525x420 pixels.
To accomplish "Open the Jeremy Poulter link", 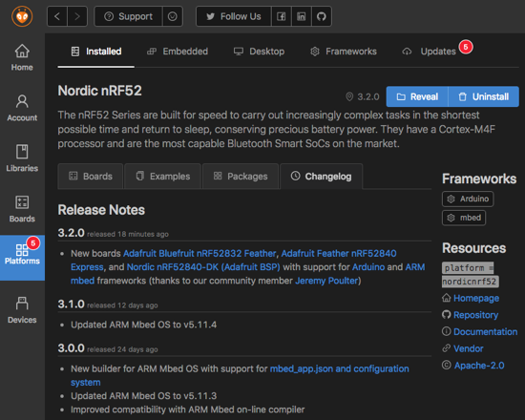I will 326,281.
